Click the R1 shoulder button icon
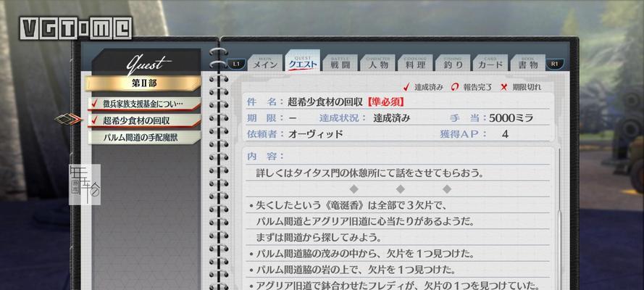The width and height of the screenshot is (644, 290). point(555,64)
